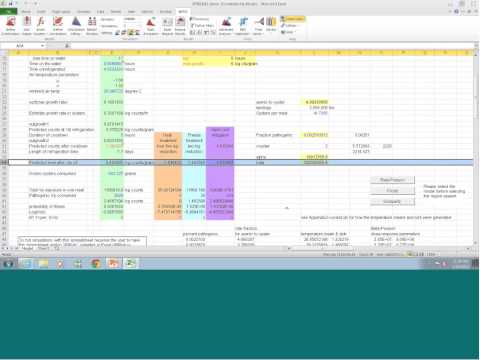Open PowerPoint from the taskbar
Screen dimensions: 480x360
coord(113,264)
